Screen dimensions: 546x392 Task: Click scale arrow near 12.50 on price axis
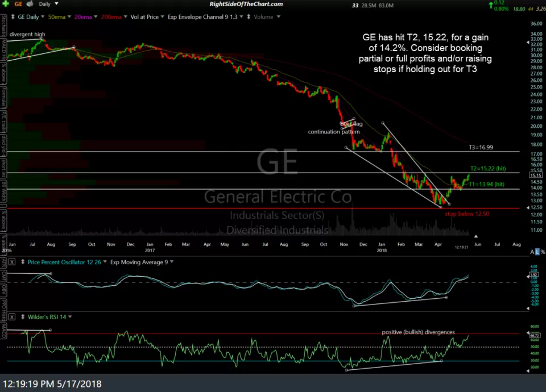528,207
